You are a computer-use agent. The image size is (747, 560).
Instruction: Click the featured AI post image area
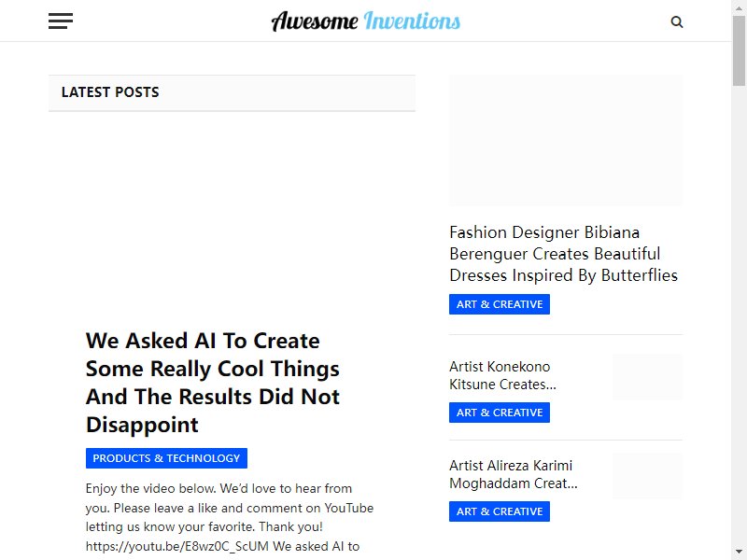pyautogui.click(x=232, y=215)
